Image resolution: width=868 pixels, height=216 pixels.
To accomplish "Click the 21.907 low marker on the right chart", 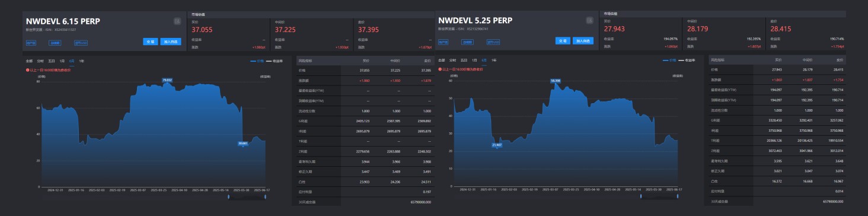I will pos(497,144).
